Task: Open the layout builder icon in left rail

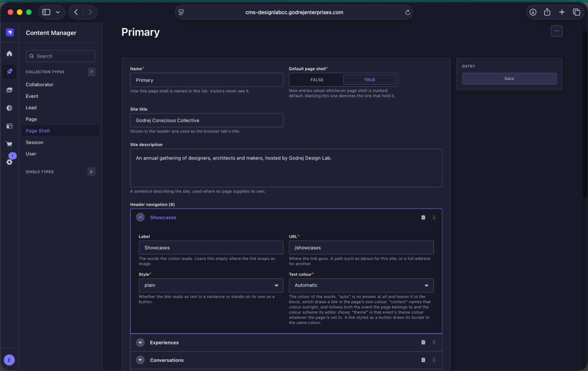Action: 9,126
